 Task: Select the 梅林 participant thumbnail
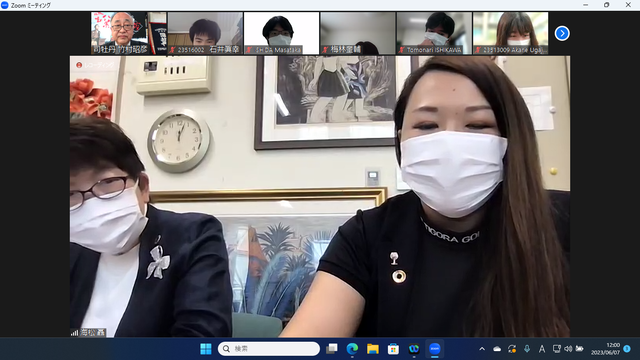pyautogui.click(x=358, y=33)
